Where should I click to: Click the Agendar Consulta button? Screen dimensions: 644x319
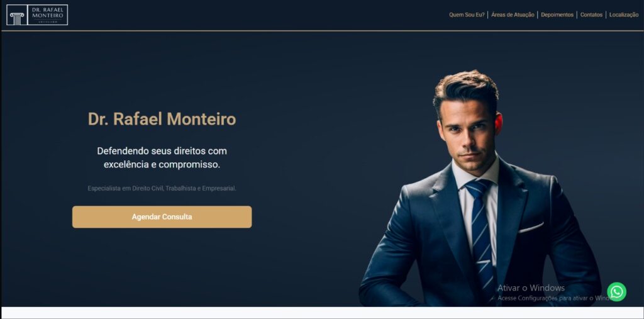[162, 216]
